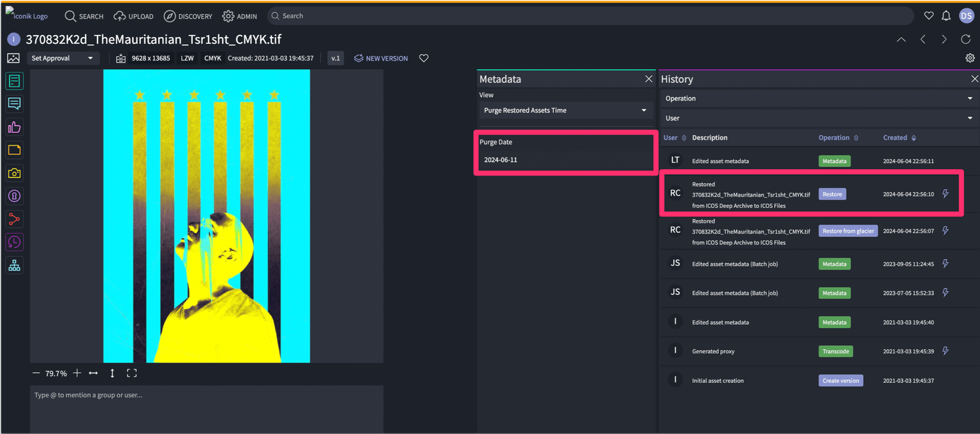Image resolution: width=980 pixels, height=434 pixels.
Task: Open the thumbs-up Approvals sidebar icon
Action: (14, 127)
